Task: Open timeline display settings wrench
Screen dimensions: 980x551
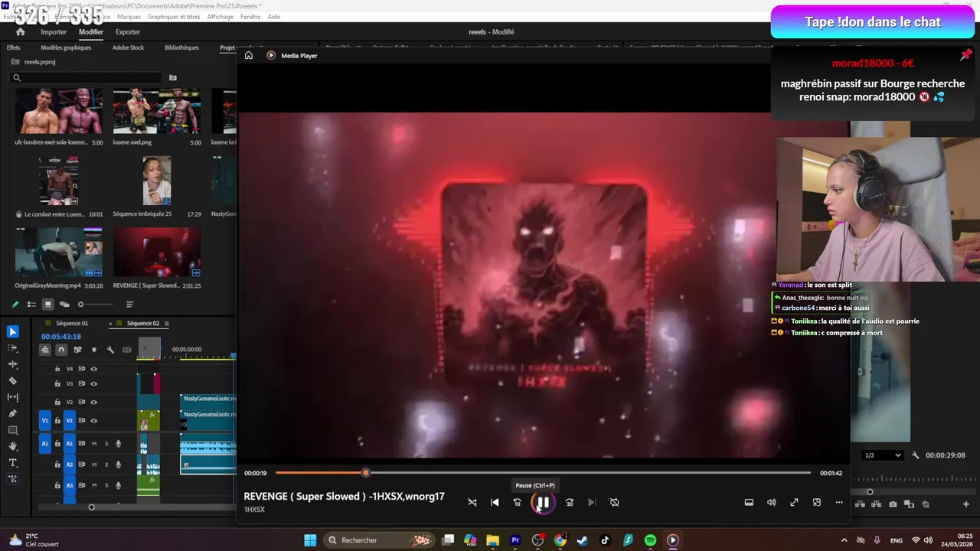Action: pos(110,350)
